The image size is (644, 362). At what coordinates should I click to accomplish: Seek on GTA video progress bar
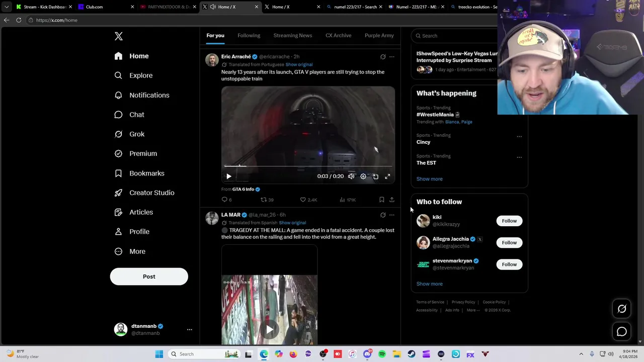coord(308,166)
